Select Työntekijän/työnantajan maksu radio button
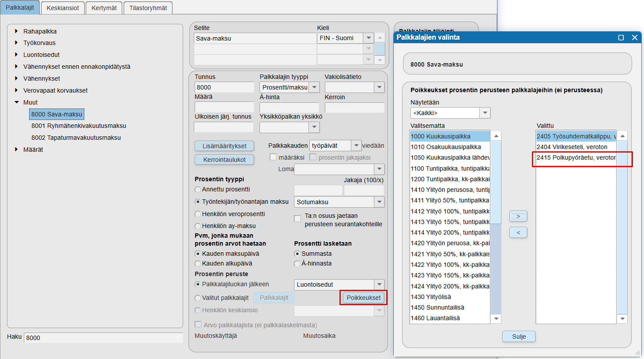Screen dimensions: 644x359 point(198,202)
